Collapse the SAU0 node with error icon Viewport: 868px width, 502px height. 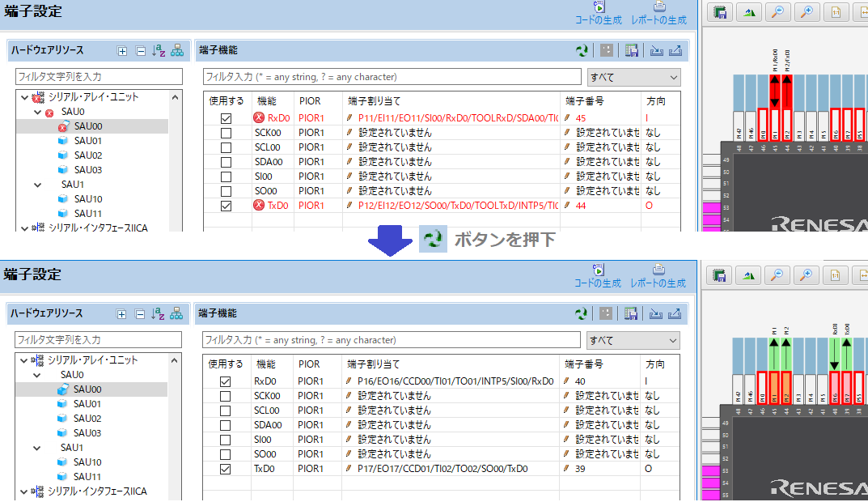point(37,112)
